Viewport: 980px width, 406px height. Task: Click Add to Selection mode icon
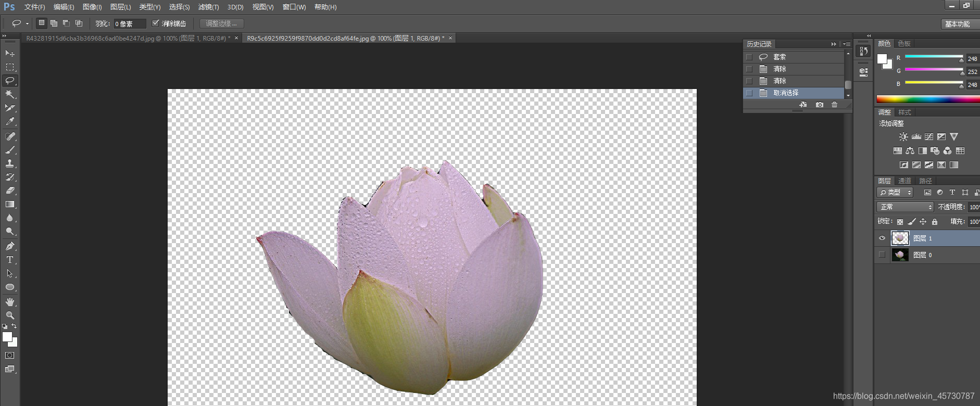tap(54, 23)
